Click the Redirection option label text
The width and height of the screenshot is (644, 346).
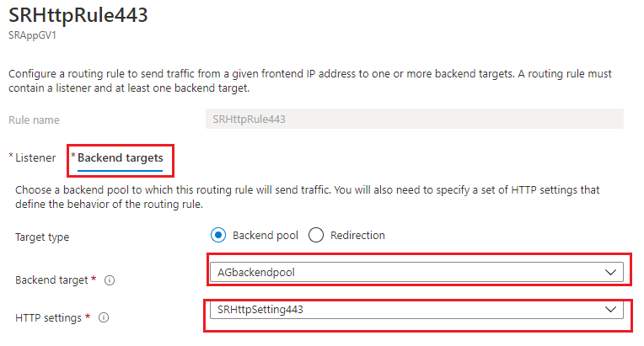point(357,236)
